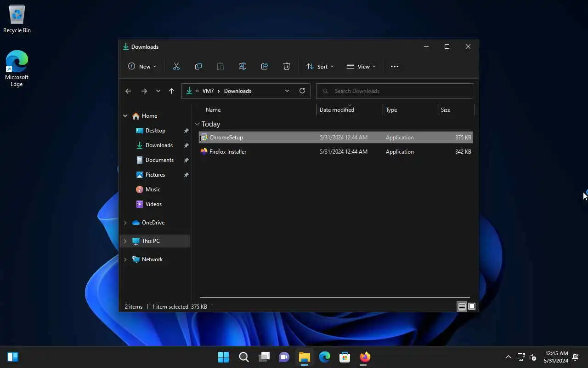Screen dimensions: 588x368
Task: Click the Paste clipboard icon
Action: pos(220,66)
